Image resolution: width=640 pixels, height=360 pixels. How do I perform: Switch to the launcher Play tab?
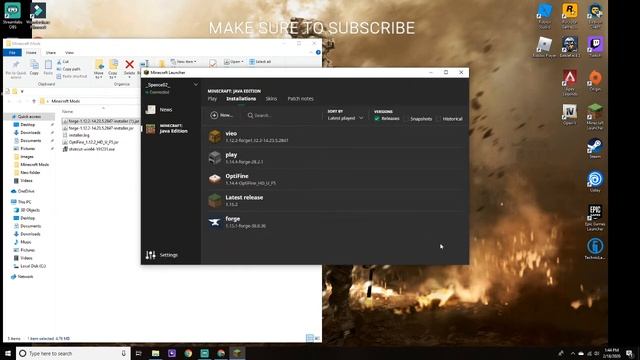[212, 99]
